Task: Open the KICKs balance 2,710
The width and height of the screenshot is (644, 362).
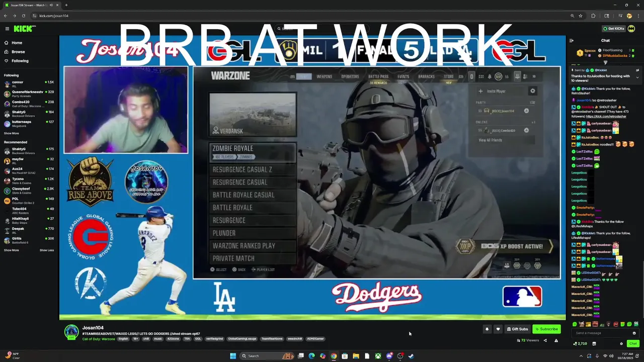Action: [x=580, y=343]
